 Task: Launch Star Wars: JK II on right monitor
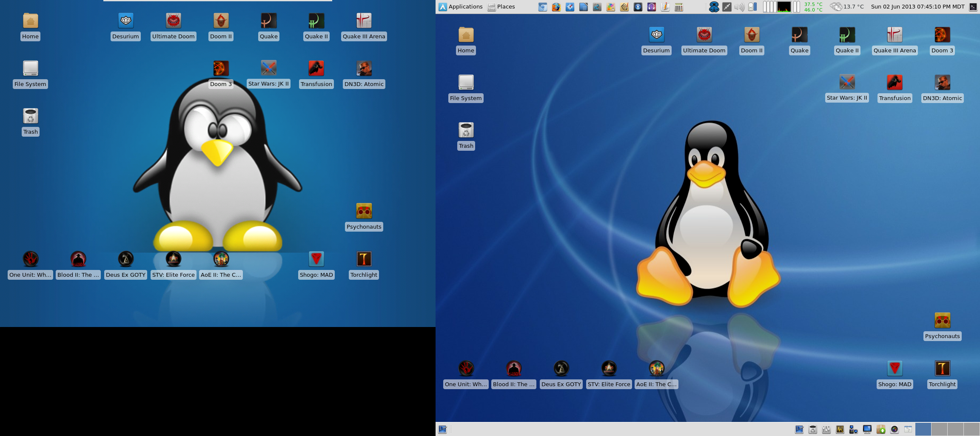[847, 89]
